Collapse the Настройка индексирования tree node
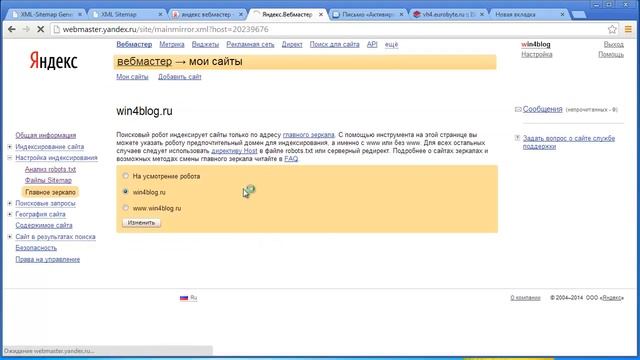The height and width of the screenshot is (360, 640). pos(9,158)
